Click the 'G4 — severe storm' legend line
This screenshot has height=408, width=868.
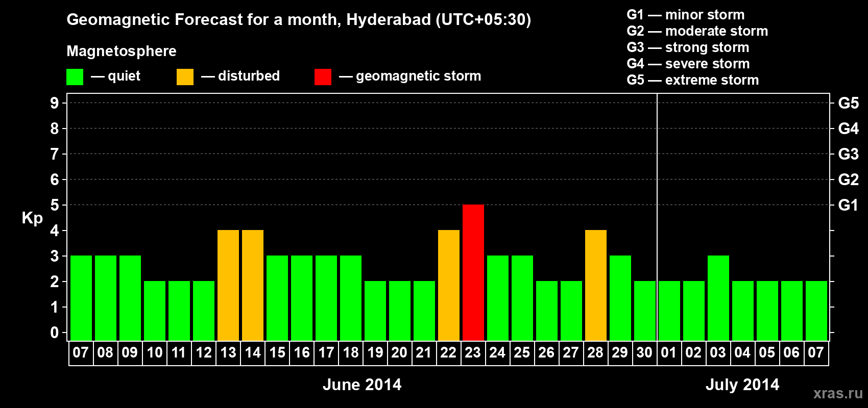(x=688, y=64)
